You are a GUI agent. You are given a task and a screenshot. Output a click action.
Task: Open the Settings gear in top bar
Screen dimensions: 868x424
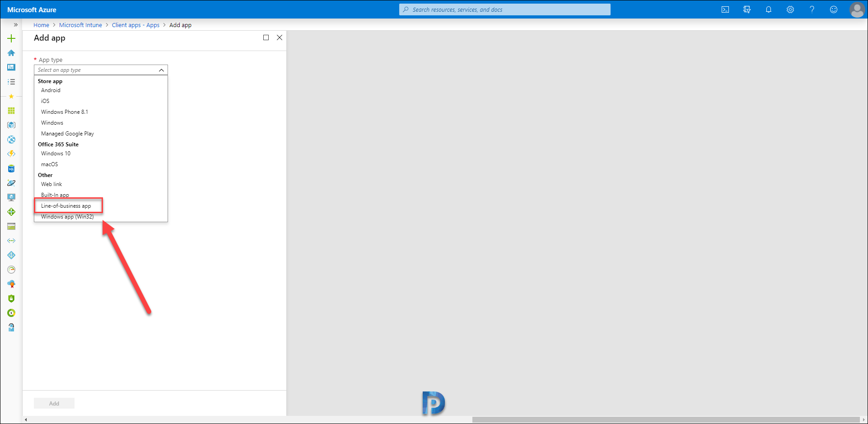[790, 9]
